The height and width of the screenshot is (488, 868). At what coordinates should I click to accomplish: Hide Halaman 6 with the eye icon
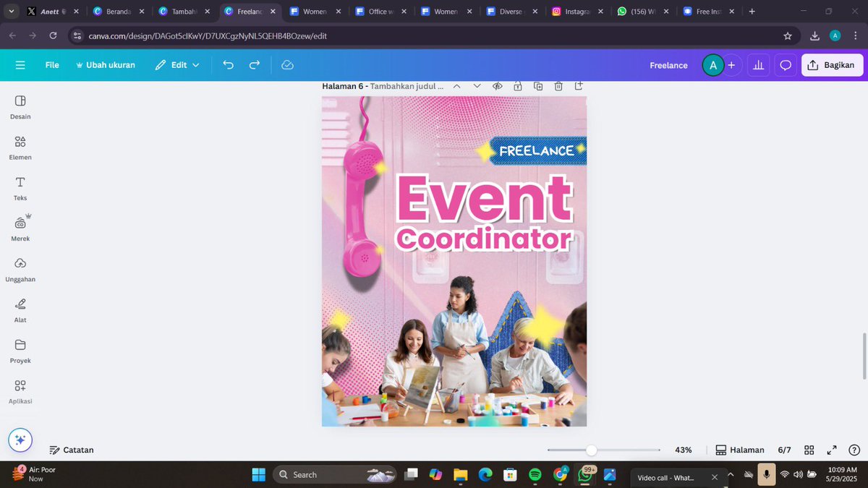(498, 85)
